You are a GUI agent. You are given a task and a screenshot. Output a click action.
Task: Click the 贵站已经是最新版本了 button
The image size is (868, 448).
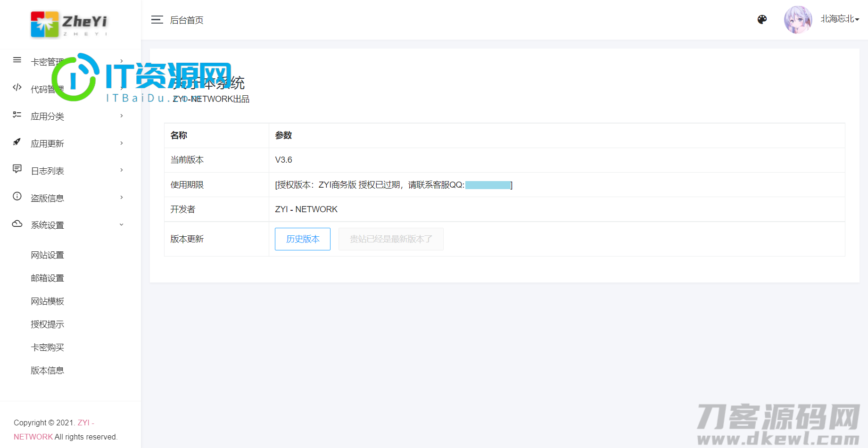pos(391,239)
